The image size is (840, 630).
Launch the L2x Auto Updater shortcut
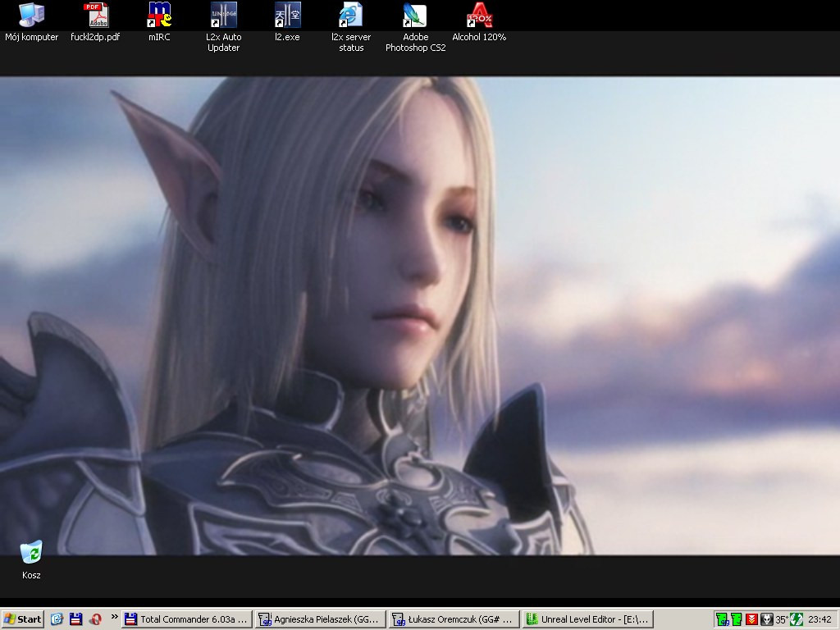223,28
